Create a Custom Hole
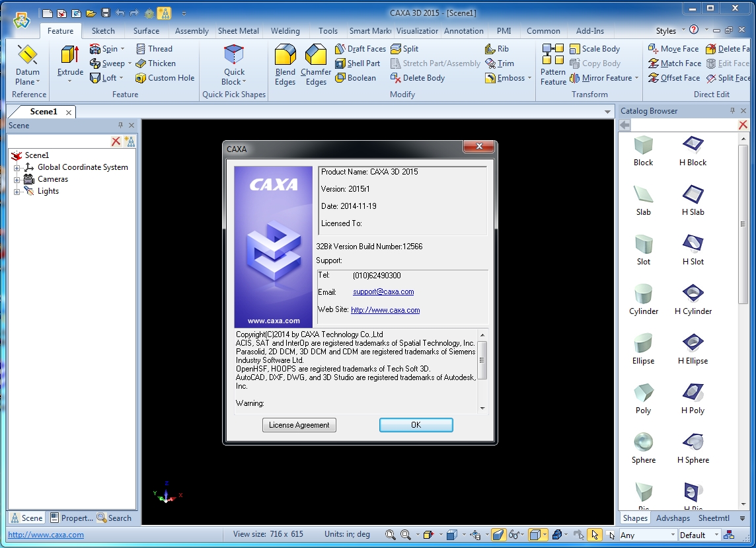 [165, 77]
